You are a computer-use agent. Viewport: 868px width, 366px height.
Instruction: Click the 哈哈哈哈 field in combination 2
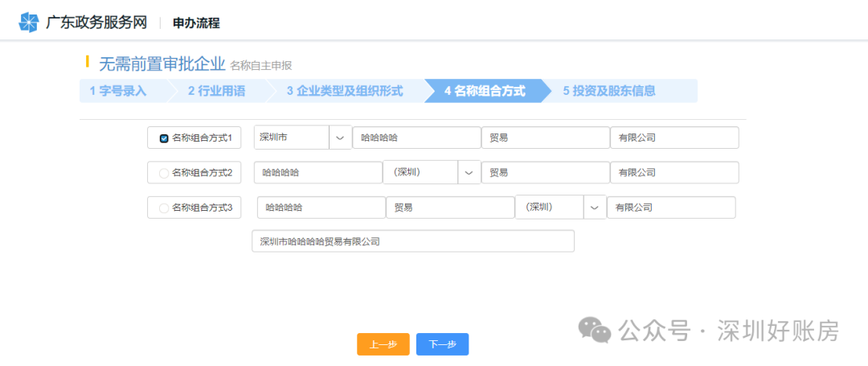(x=318, y=173)
